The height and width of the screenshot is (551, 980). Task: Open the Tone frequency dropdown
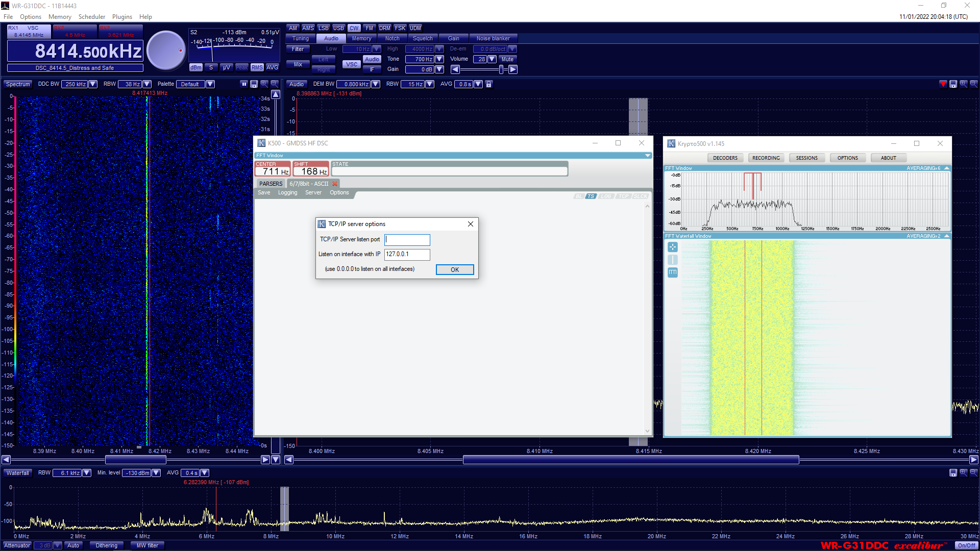coord(439,59)
